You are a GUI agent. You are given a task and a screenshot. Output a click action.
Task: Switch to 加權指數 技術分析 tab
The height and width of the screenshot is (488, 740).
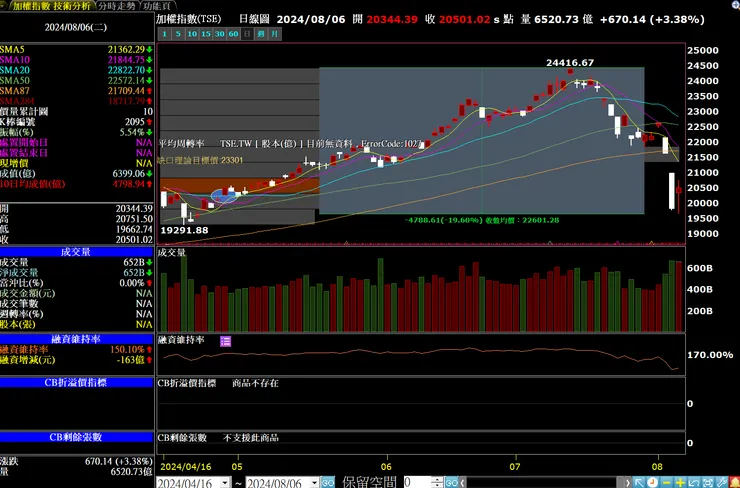click(51, 6)
